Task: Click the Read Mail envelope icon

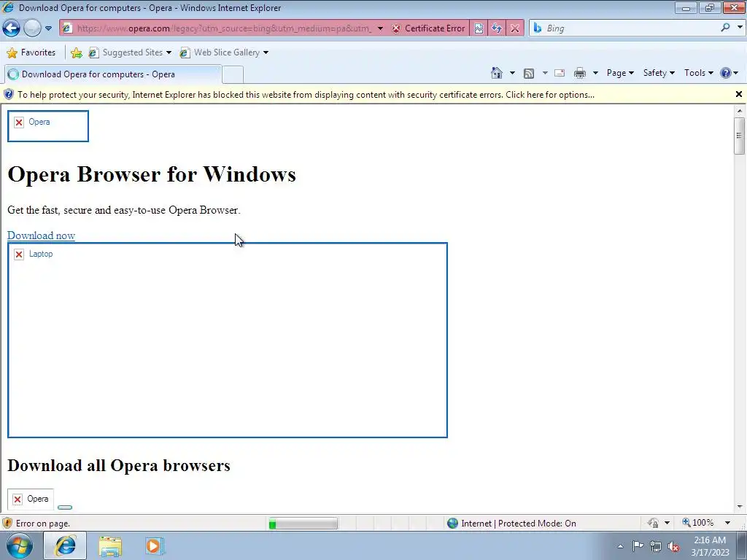Action: tap(560, 73)
